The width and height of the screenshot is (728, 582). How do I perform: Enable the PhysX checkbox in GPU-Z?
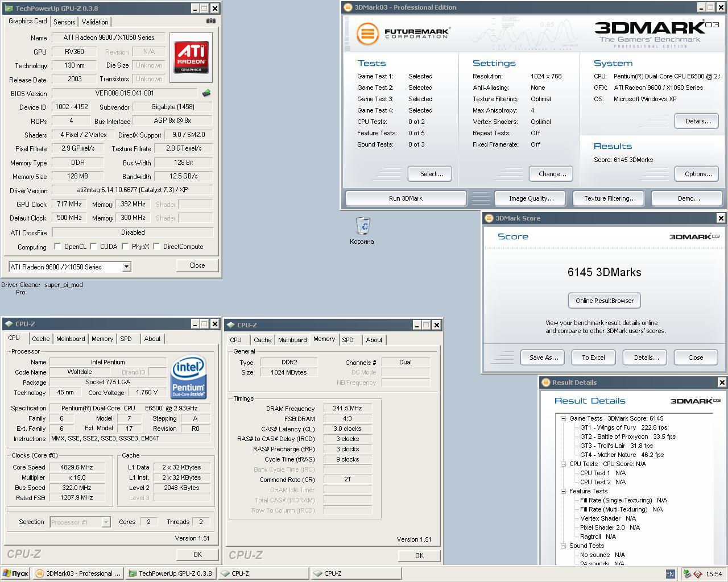125,246
